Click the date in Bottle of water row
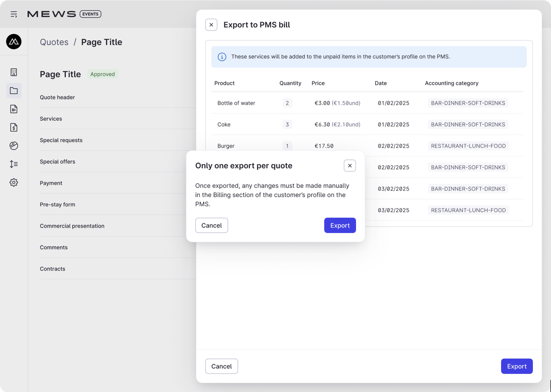The height and width of the screenshot is (392, 551). click(x=393, y=103)
